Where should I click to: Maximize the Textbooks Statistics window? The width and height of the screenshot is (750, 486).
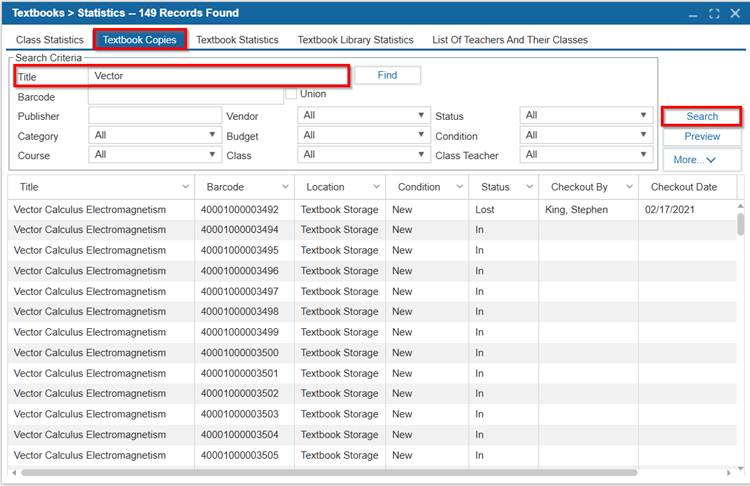tap(714, 14)
